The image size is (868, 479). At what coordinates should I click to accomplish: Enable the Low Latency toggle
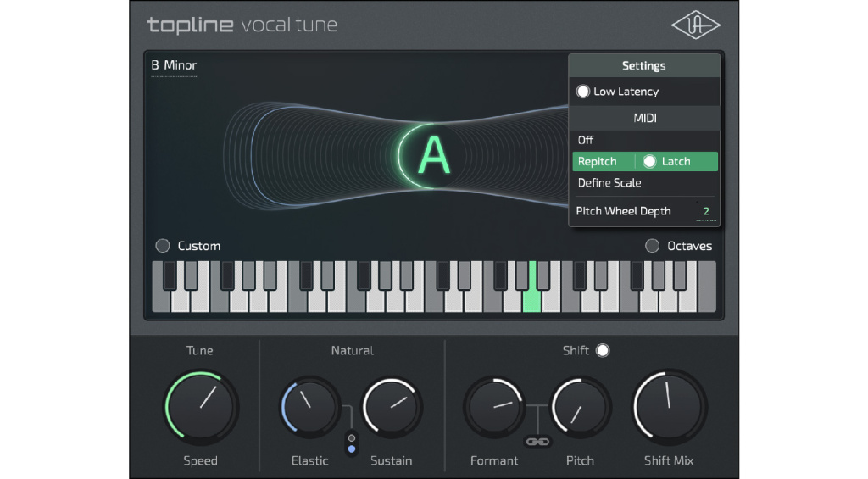click(582, 92)
